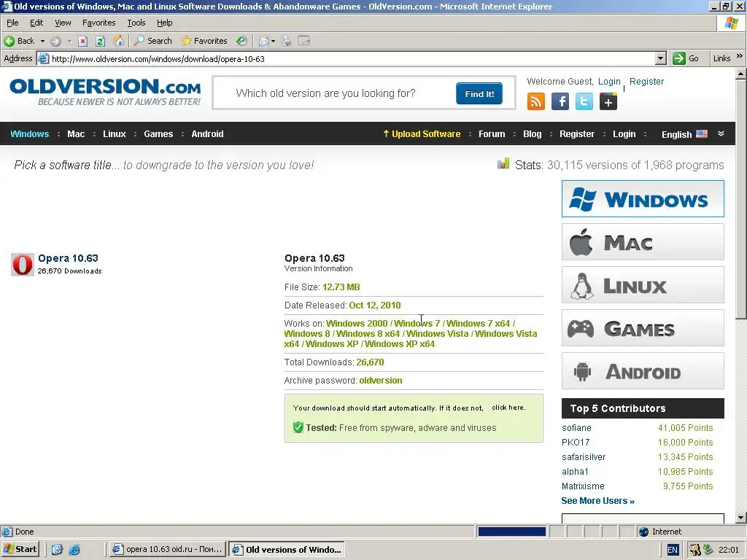Screen dimensions: 747x560
Task: Click the address bar URL field
Action: (352, 58)
